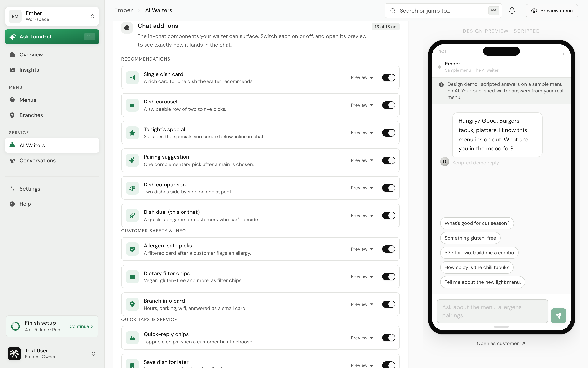Open Conversations page
Screen dimensions: 588x368
(x=52, y=161)
